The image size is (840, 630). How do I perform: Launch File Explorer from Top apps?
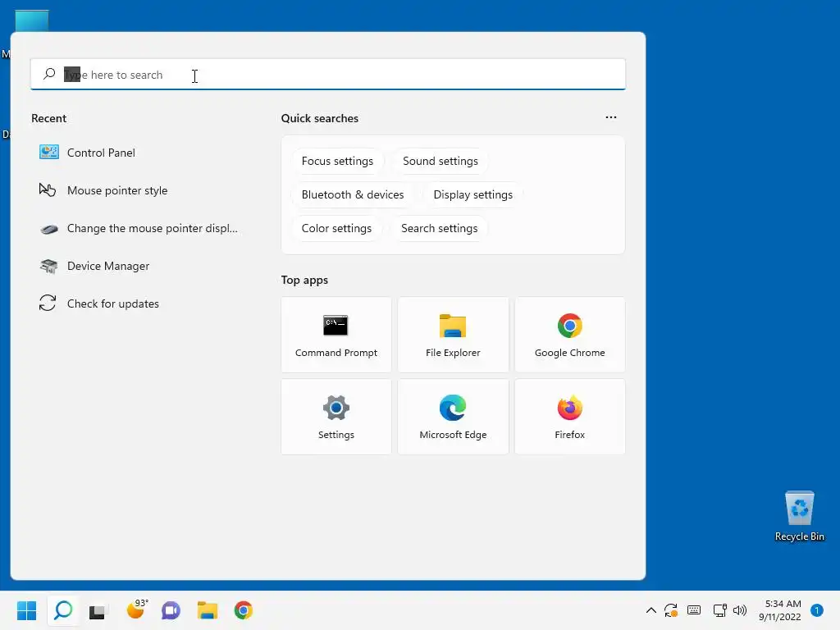[x=453, y=335]
